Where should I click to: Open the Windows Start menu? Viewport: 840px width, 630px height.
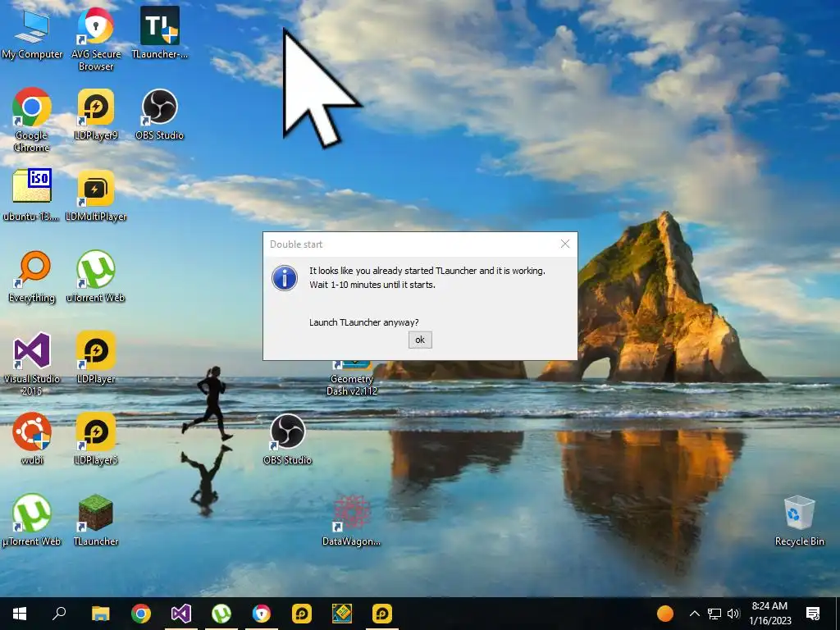point(20,614)
